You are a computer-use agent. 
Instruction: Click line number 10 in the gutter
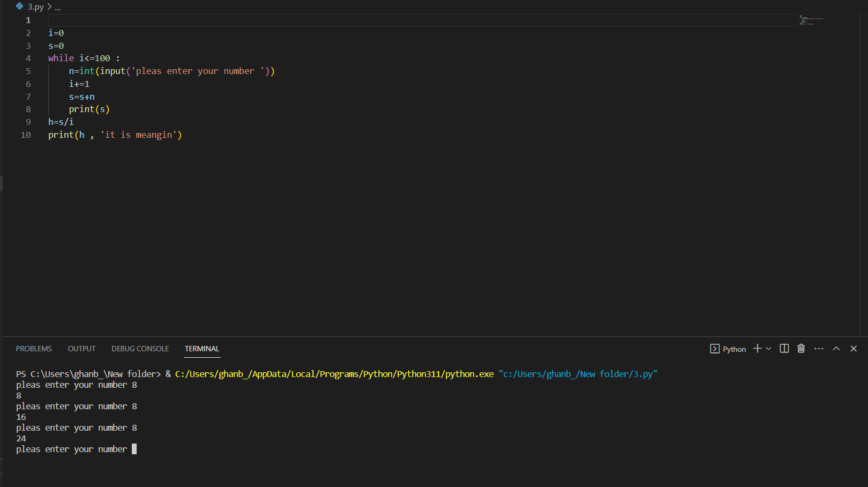coord(26,135)
